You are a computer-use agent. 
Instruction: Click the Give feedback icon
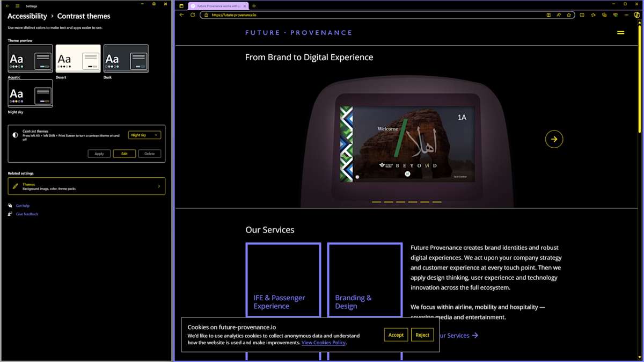10,214
